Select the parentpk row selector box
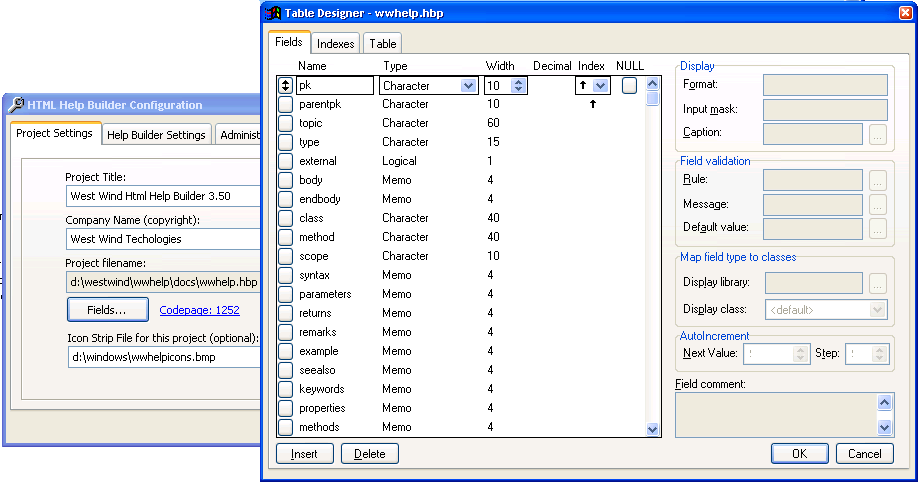The width and height of the screenshot is (918, 482). [285, 104]
